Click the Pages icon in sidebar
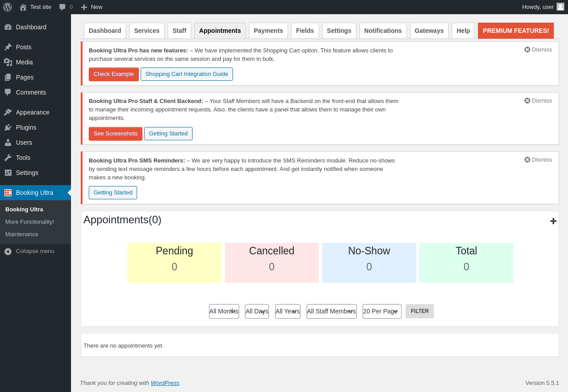Image resolution: width=568 pixels, height=392 pixels. tap(8, 77)
